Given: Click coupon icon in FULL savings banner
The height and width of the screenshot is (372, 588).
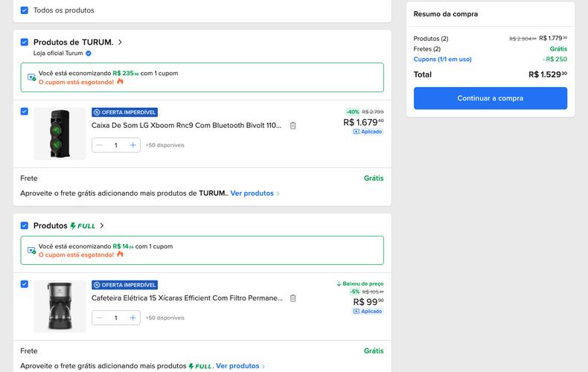Looking at the screenshot, I should [32, 250].
